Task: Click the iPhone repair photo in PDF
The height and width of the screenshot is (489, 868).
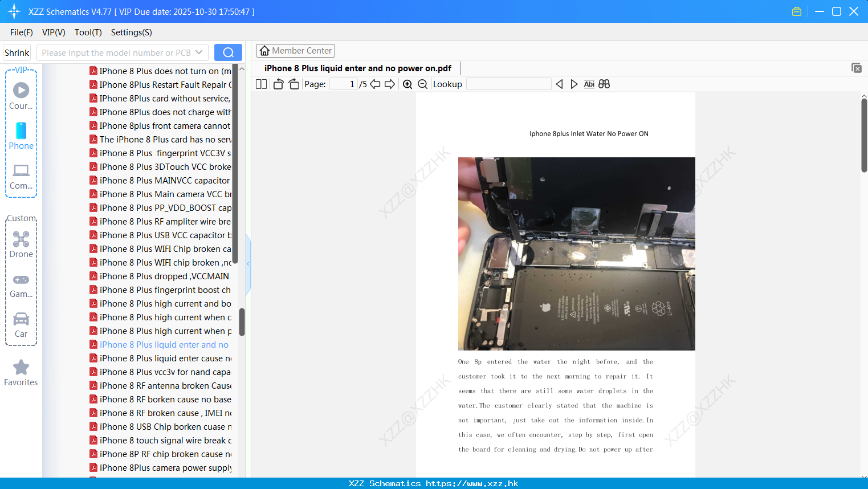Action: click(577, 254)
